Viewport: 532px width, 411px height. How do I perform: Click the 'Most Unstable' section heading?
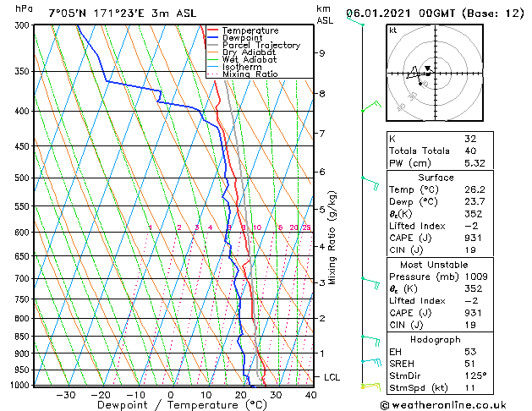[434, 265]
